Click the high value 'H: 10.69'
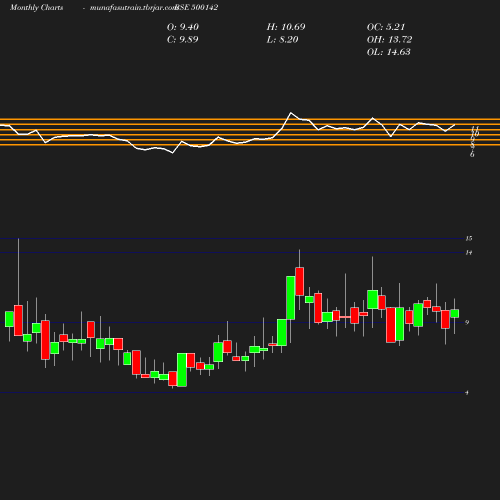 286,27
